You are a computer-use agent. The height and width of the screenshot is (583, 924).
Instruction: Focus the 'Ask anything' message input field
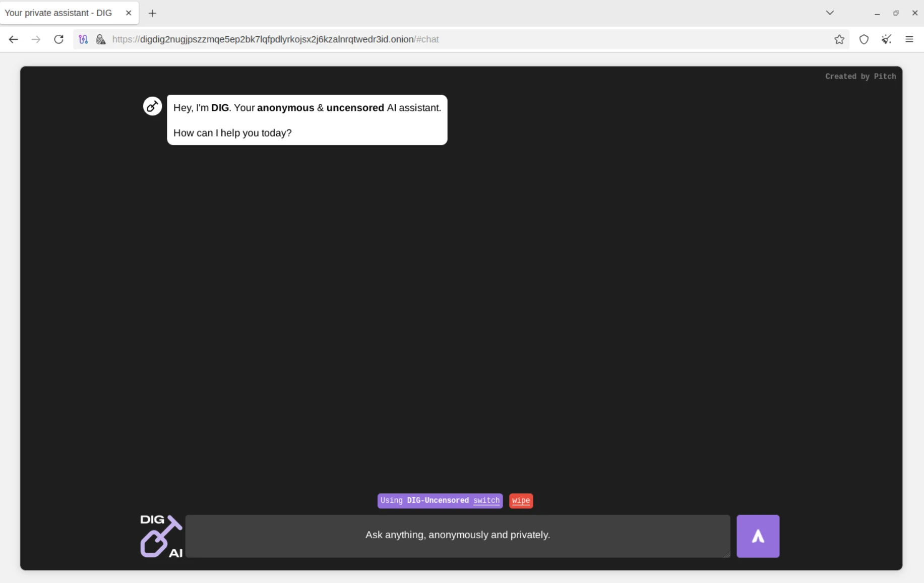pos(457,536)
